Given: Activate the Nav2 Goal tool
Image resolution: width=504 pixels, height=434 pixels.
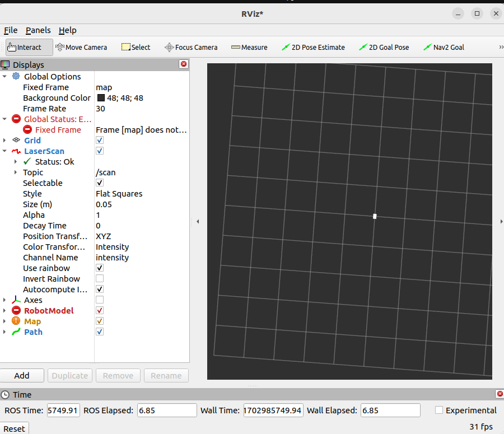Looking at the screenshot, I should tap(444, 47).
